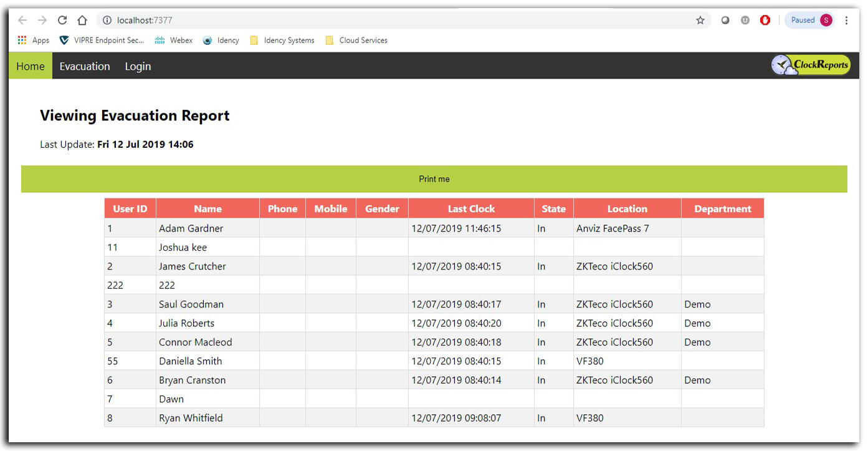The height and width of the screenshot is (451, 868).
Task: Click the localhost:7377 address bar
Action: (x=399, y=20)
